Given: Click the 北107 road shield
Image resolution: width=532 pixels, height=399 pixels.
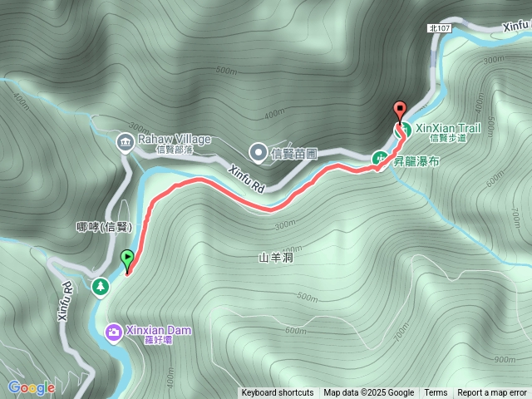Looking at the screenshot, I should 440,28.
